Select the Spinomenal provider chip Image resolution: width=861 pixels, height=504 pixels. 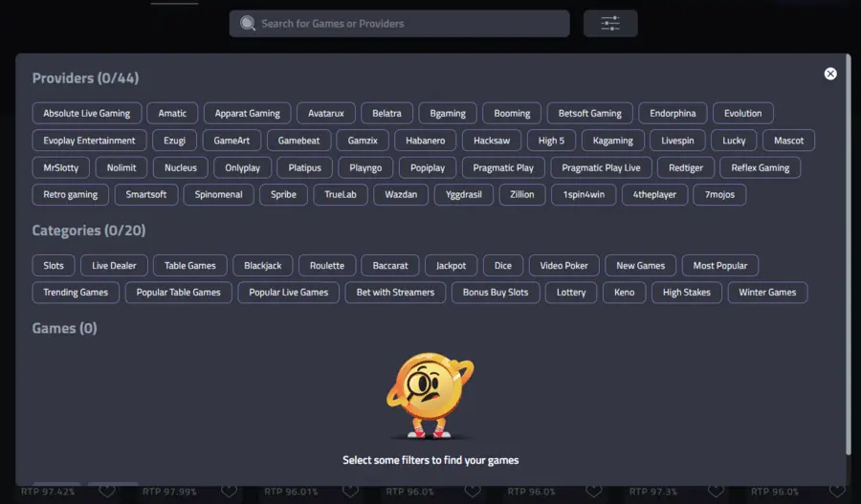pos(218,194)
